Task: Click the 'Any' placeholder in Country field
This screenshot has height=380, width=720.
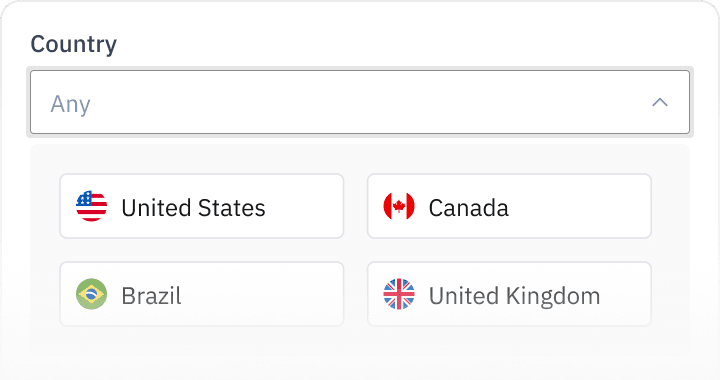Action: point(70,104)
